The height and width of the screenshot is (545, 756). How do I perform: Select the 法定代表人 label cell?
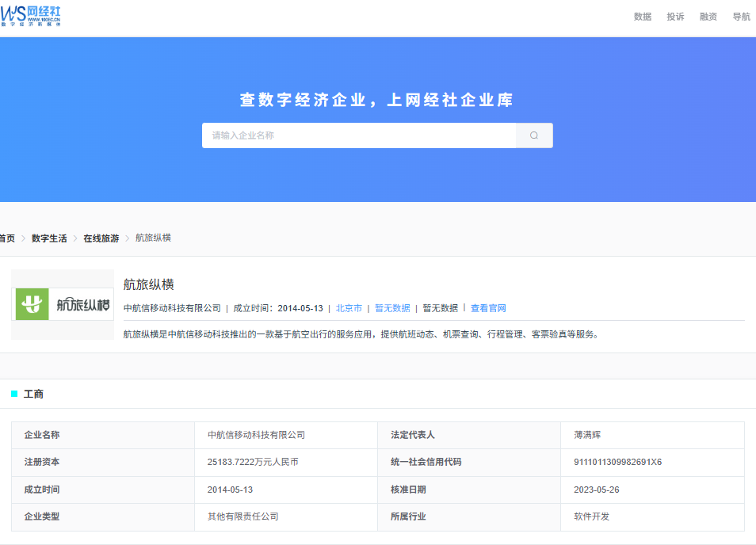pyautogui.click(x=469, y=435)
